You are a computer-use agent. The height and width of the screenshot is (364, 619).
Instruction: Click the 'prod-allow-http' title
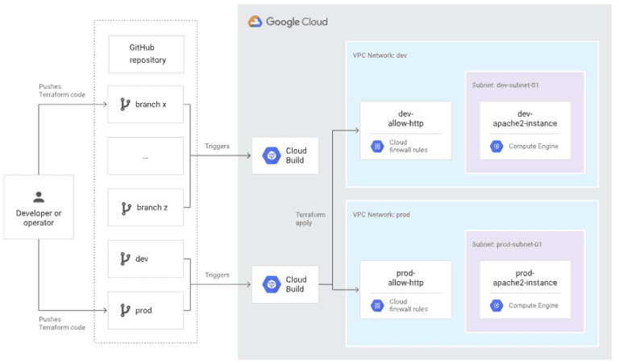(406, 278)
